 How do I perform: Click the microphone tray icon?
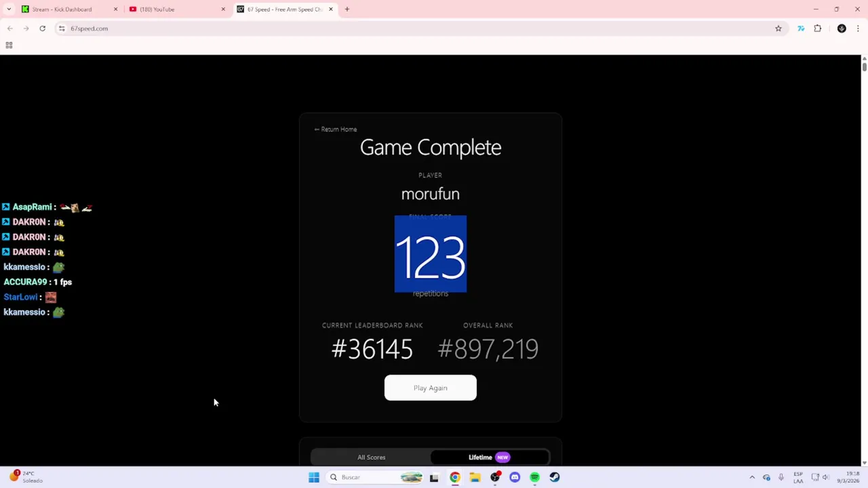tap(781, 477)
